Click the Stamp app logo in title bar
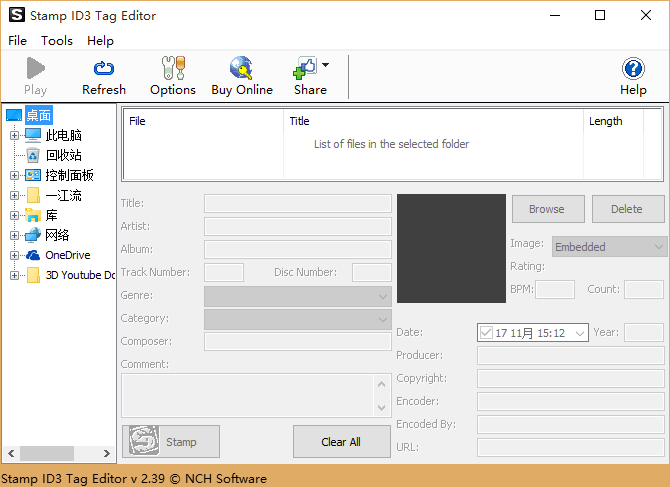 [17, 15]
